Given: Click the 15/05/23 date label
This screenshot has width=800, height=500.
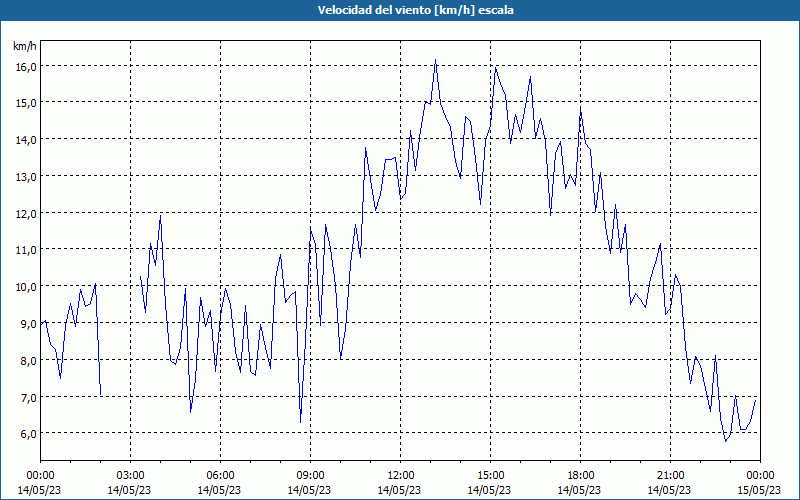Looking at the screenshot, I should (760, 490).
